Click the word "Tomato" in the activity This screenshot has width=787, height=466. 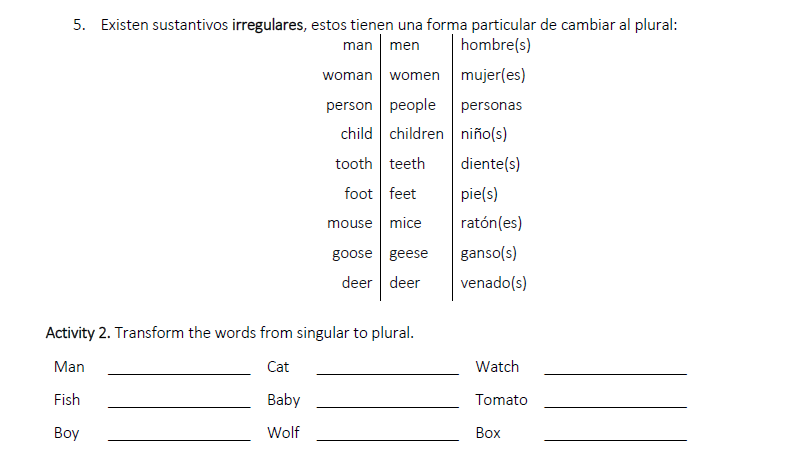click(x=501, y=400)
